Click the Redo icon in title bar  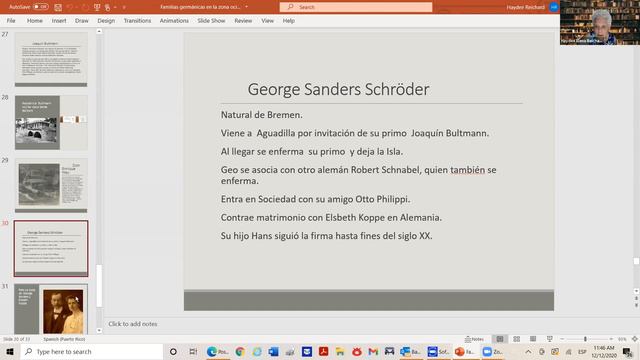[x=85, y=7]
